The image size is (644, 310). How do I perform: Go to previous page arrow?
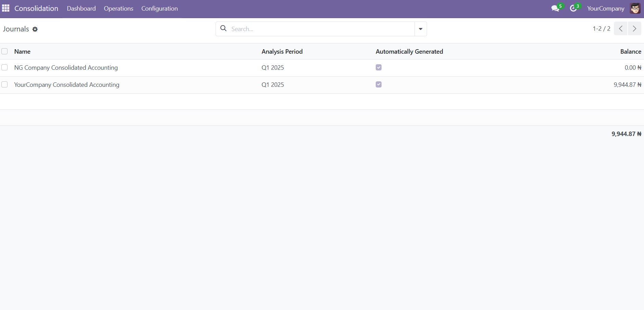click(620, 29)
